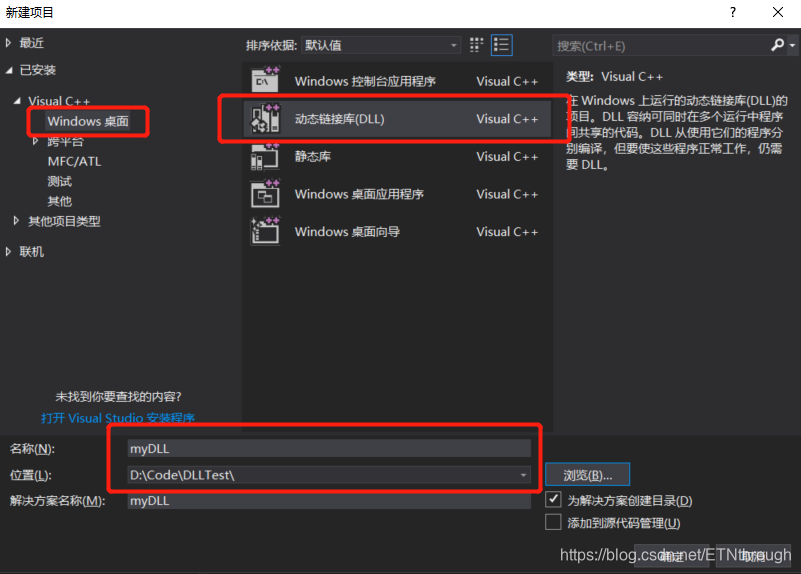
Task: Focus the 解决方案名称 input field
Action: tap(329, 500)
